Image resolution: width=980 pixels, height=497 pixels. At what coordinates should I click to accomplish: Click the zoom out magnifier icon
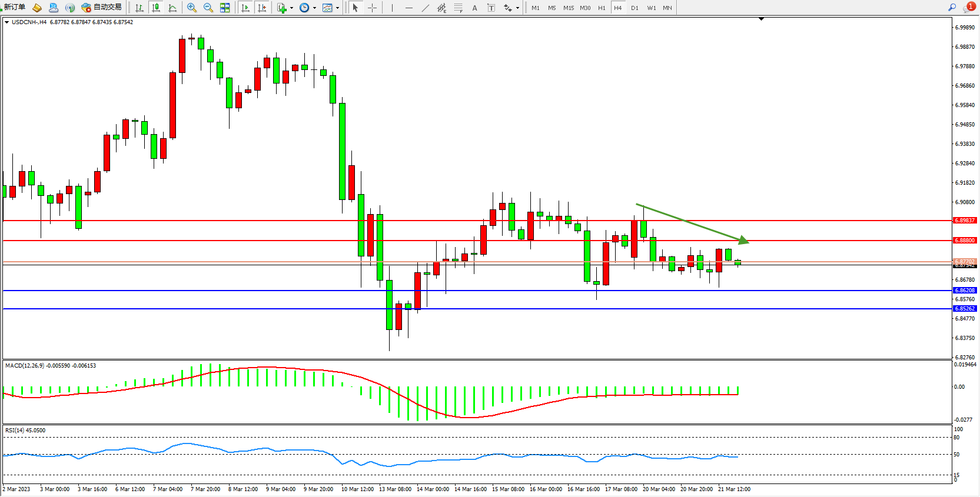(x=208, y=8)
